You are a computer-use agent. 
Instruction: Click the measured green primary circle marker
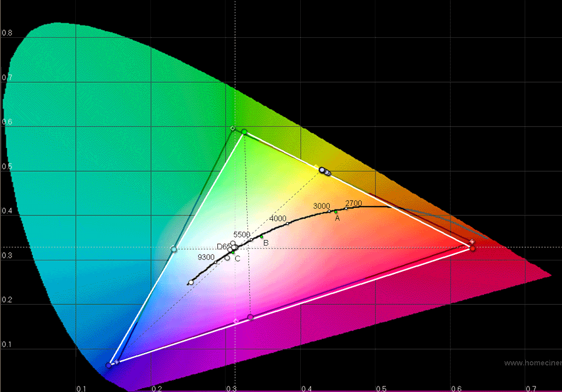click(244, 132)
